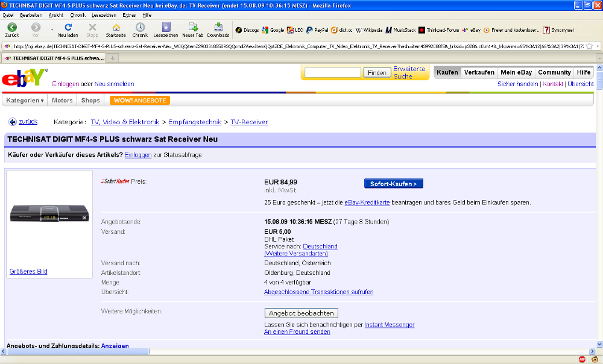Select the Mein eBay tab
The width and height of the screenshot is (603, 364).
tap(516, 72)
